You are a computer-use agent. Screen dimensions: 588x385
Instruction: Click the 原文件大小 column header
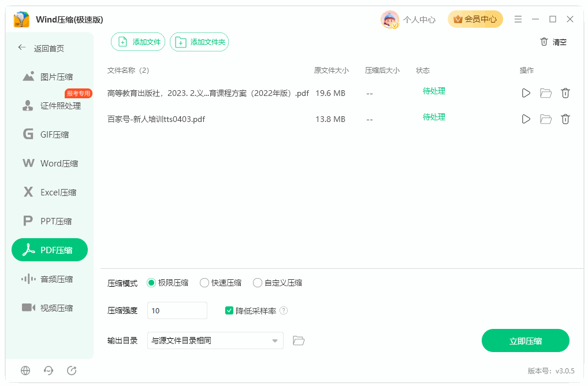(331, 71)
